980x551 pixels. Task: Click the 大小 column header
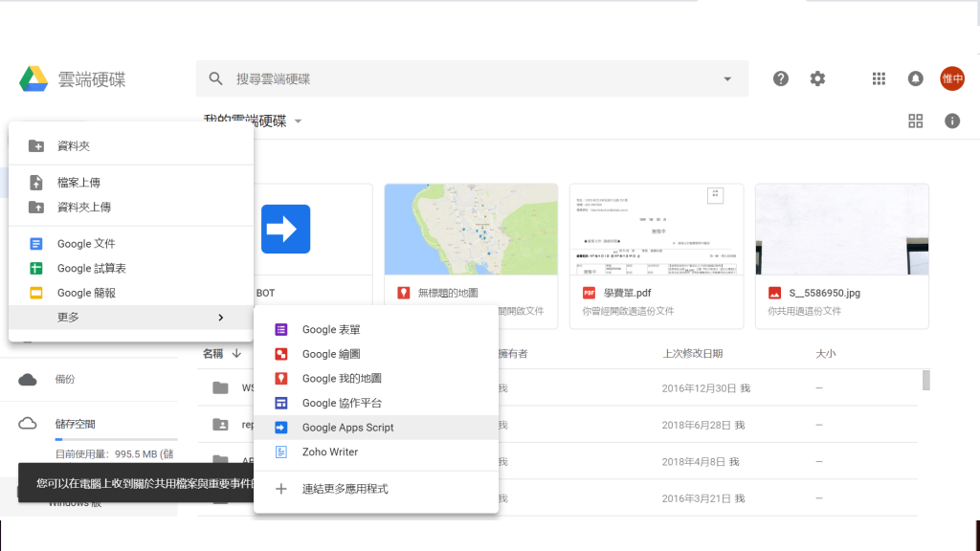click(826, 354)
